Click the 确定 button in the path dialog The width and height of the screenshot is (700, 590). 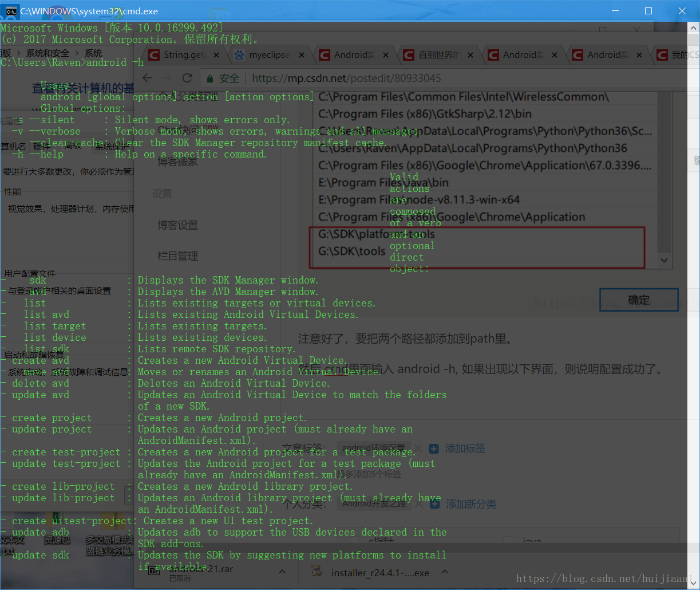(x=639, y=300)
